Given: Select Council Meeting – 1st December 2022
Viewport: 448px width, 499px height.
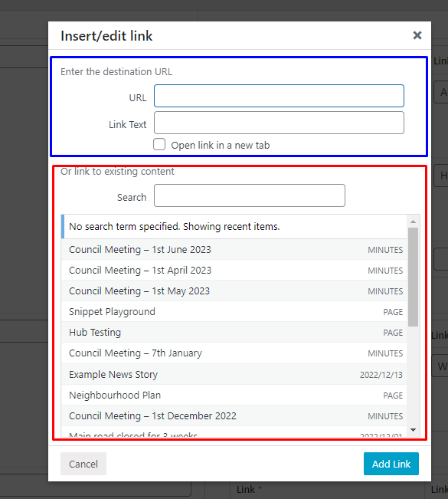Looking at the screenshot, I should [x=234, y=415].
